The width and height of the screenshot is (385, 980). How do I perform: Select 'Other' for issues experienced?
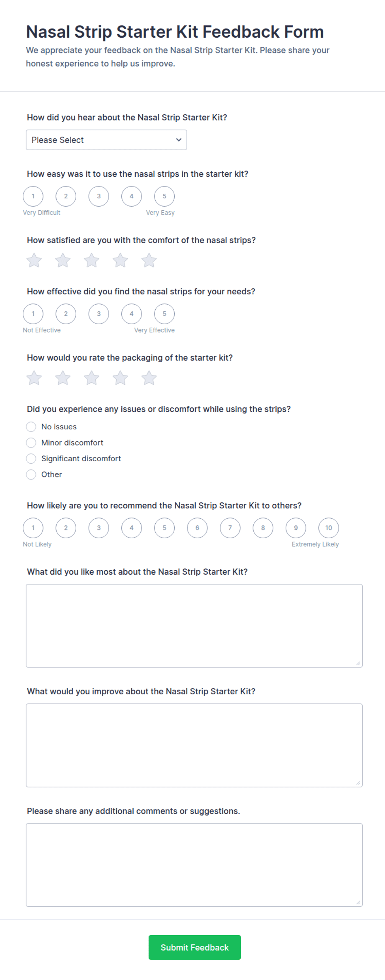click(31, 474)
